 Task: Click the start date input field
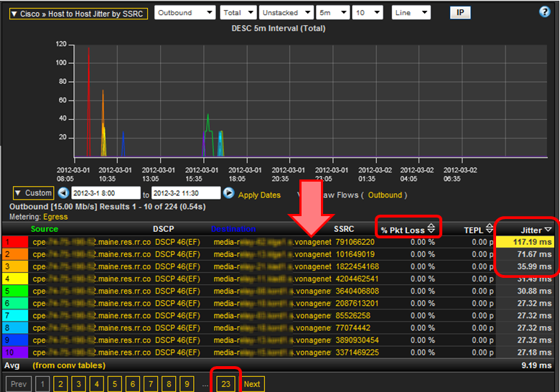(106, 194)
